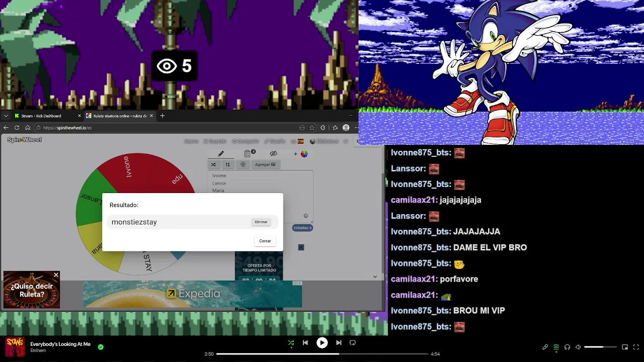Close the sidebar ad with X icon
The height and width of the screenshot is (362, 644).
point(301,247)
